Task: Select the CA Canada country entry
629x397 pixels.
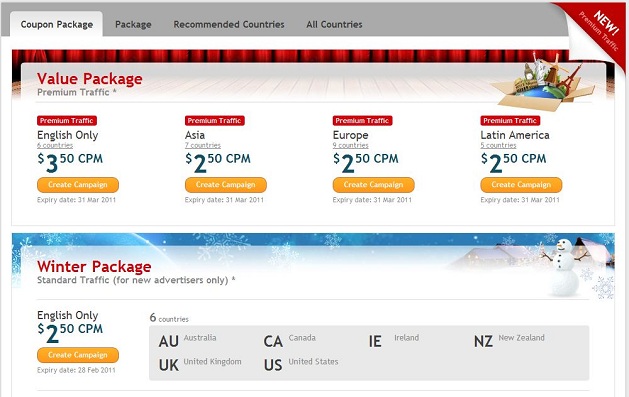Action: 290,341
